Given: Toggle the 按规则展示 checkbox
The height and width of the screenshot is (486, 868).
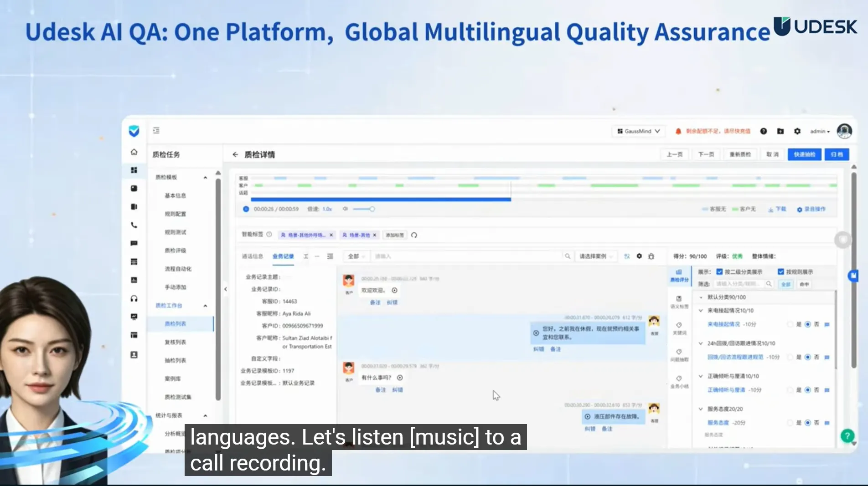Looking at the screenshot, I should click(780, 272).
